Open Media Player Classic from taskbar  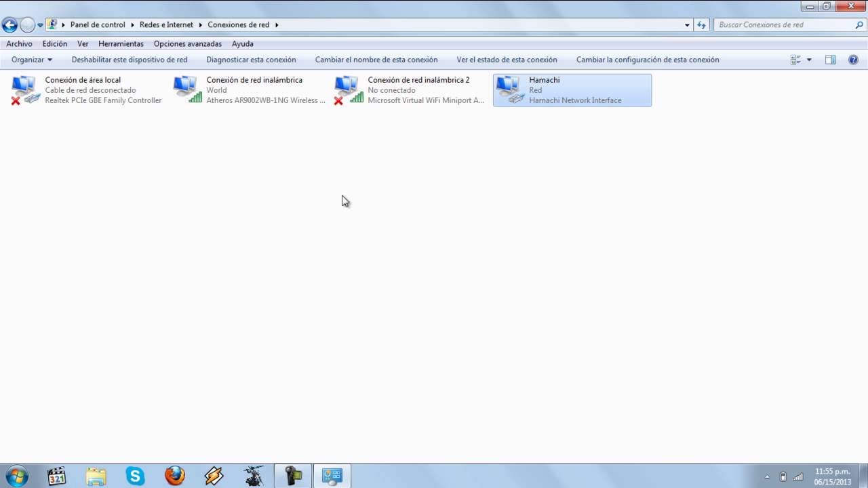tap(57, 476)
